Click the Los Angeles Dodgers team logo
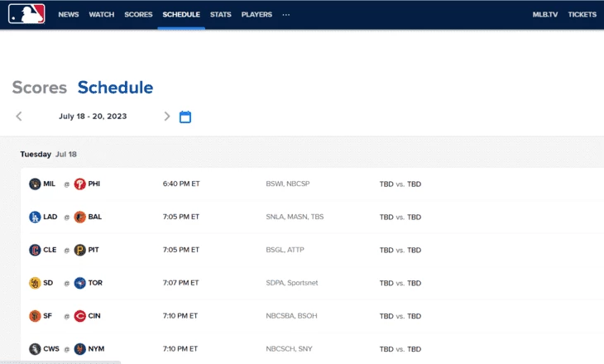 click(35, 217)
